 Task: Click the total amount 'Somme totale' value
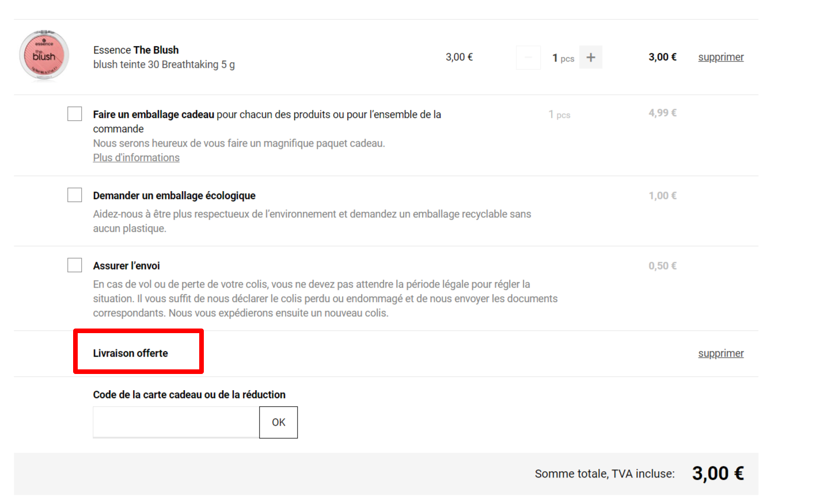pyautogui.click(x=717, y=474)
